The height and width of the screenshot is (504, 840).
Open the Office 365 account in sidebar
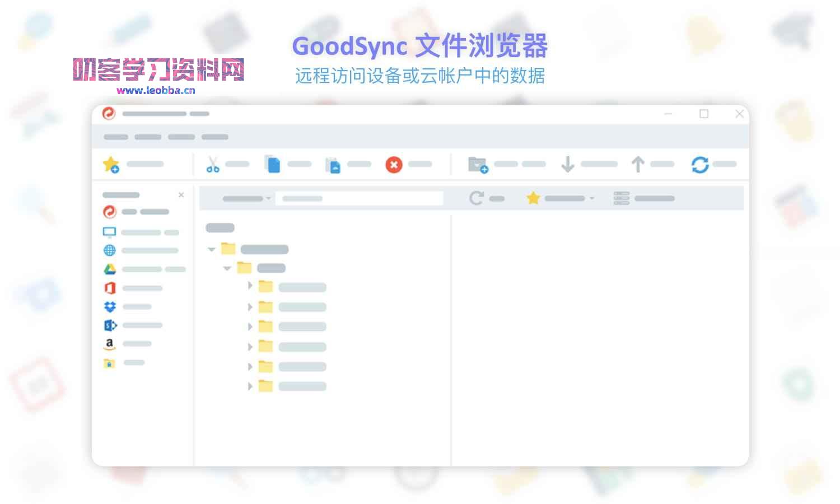133,288
